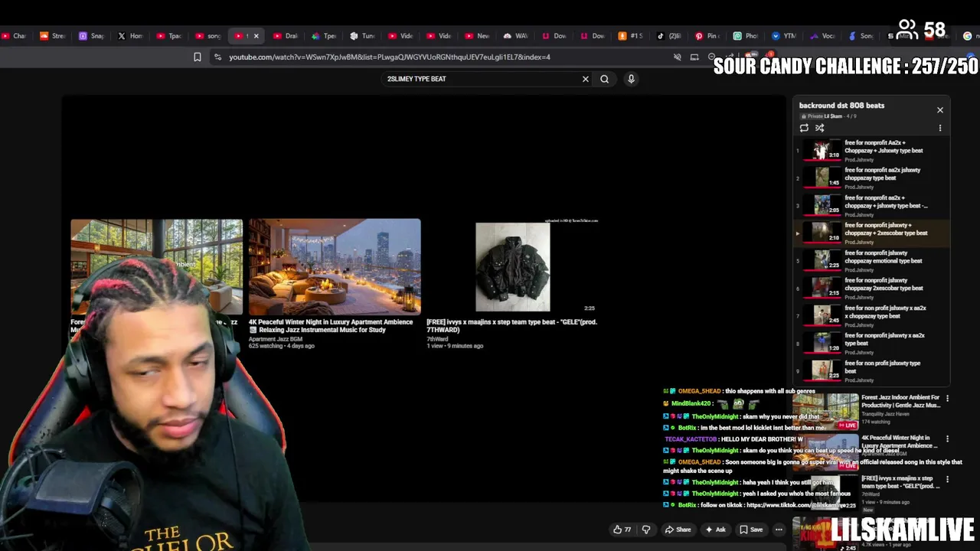Screen dimensions: 980x551
Task: Open the black jacket GELE beat end-screen thumbnail
Action: click(512, 267)
